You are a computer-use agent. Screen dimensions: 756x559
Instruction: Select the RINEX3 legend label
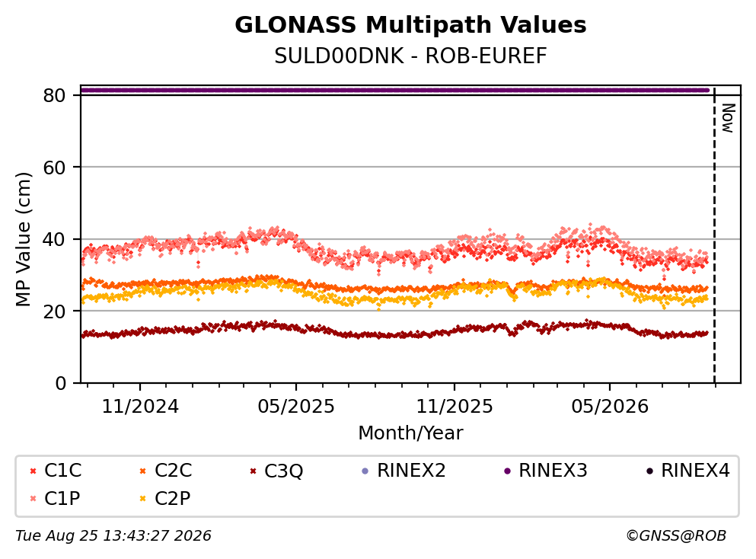pyautogui.click(x=553, y=470)
